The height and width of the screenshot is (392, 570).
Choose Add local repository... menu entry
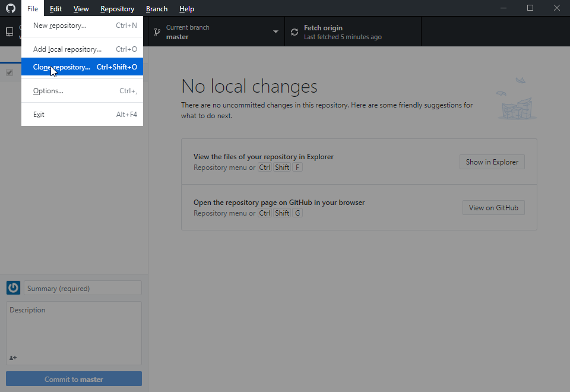coord(82,49)
